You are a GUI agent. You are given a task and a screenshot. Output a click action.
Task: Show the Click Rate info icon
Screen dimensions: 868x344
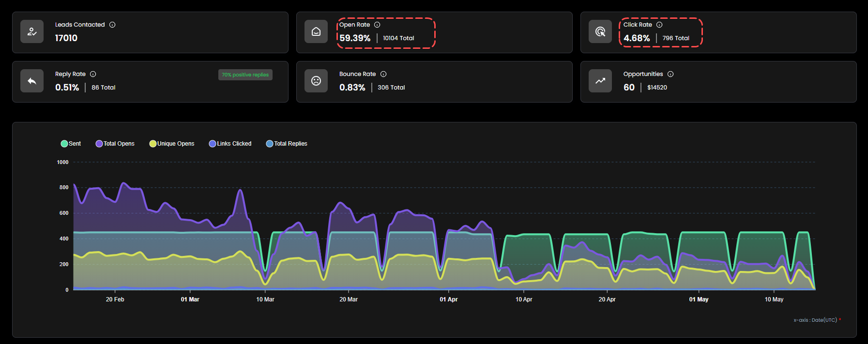click(659, 25)
